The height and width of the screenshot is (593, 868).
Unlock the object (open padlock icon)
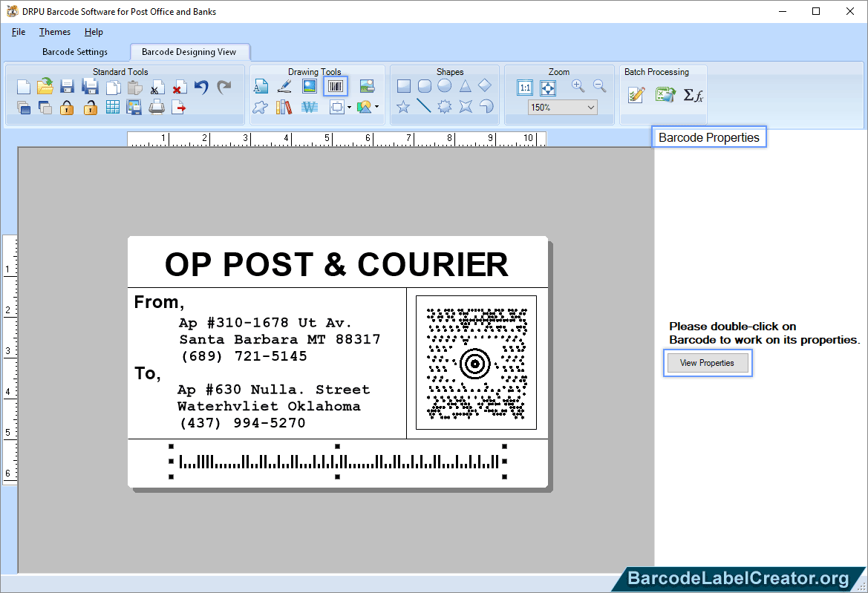pyautogui.click(x=91, y=108)
